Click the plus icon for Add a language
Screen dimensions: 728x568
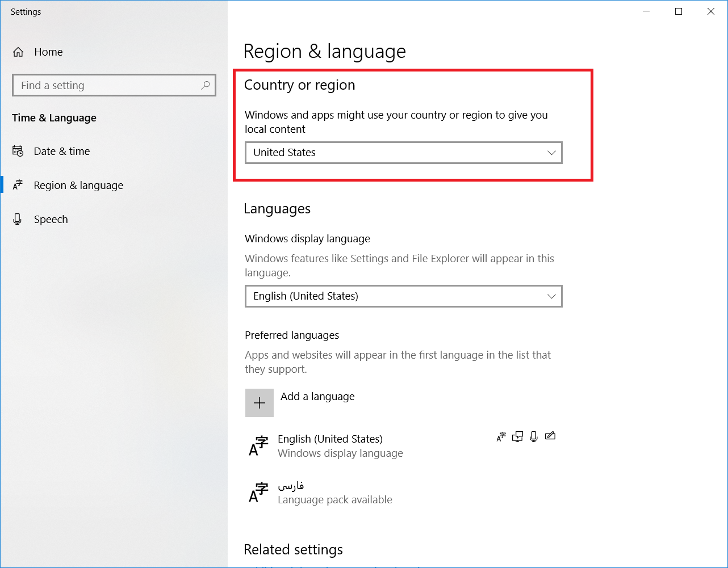260,403
